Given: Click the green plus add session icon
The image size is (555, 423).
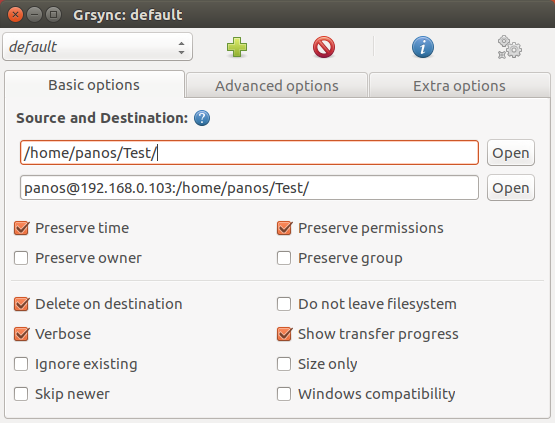Looking at the screenshot, I should point(237,47).
